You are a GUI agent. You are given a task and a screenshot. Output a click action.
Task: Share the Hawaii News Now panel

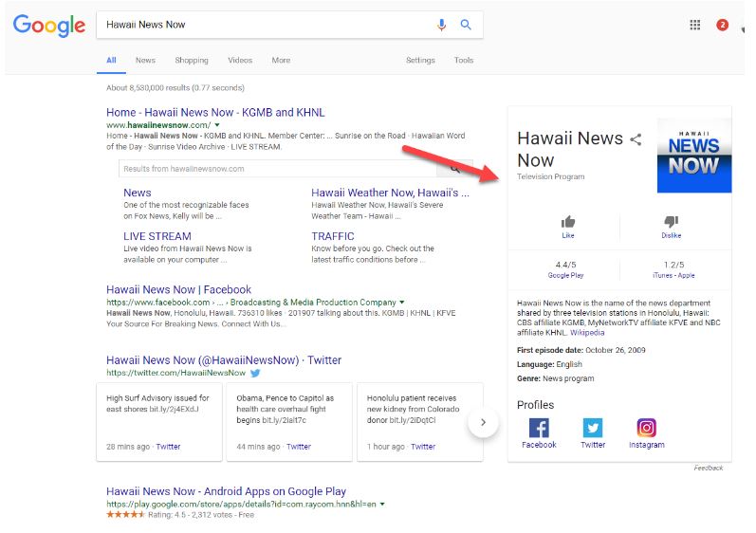636,139
